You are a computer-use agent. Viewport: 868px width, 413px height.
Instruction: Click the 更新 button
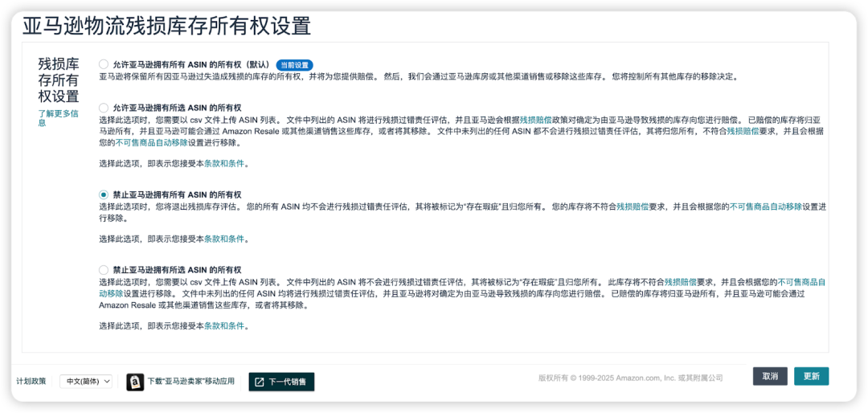tap(812, 377)
